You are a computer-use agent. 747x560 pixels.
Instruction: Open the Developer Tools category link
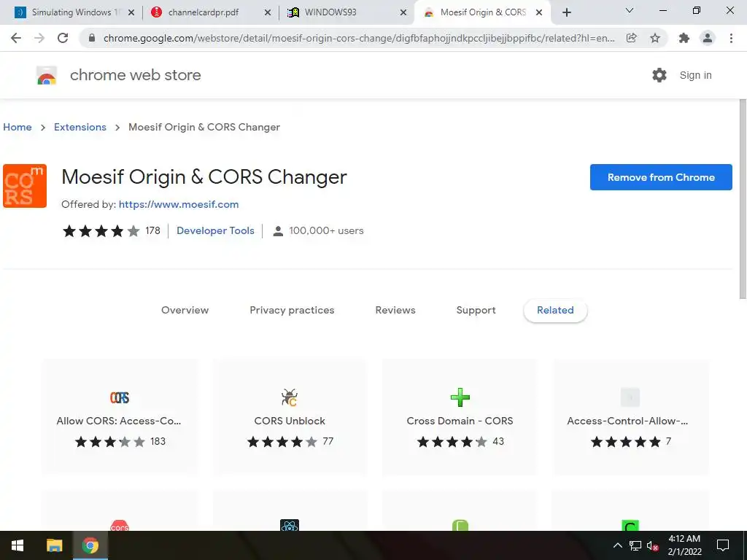tap(215, 230)
